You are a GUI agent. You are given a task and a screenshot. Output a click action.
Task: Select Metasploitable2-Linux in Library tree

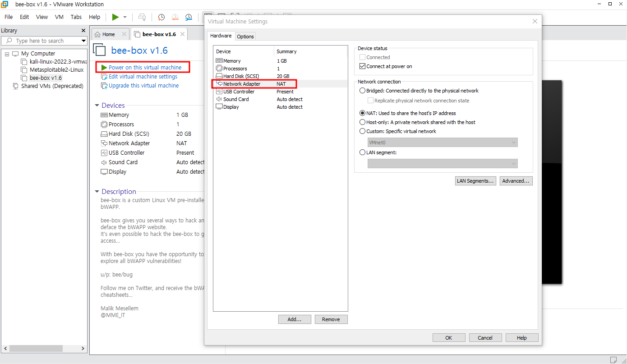pyautogui.click(x=56, y=70)
